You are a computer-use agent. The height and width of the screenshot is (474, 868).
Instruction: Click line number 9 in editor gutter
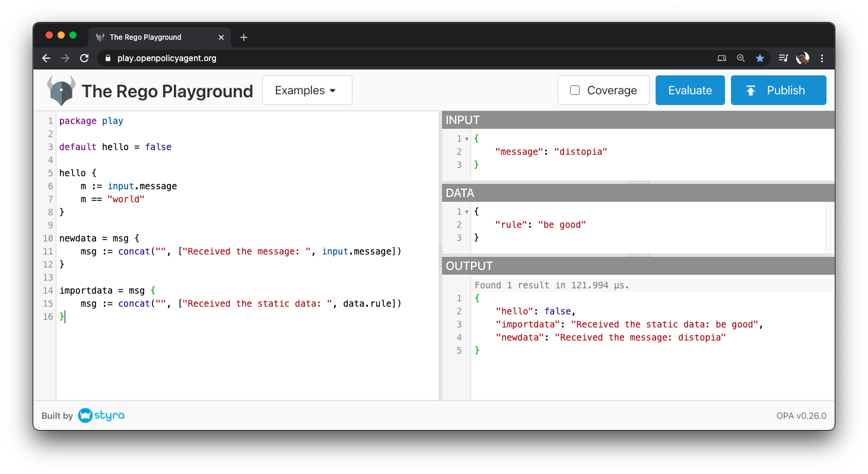click(50, 225)
